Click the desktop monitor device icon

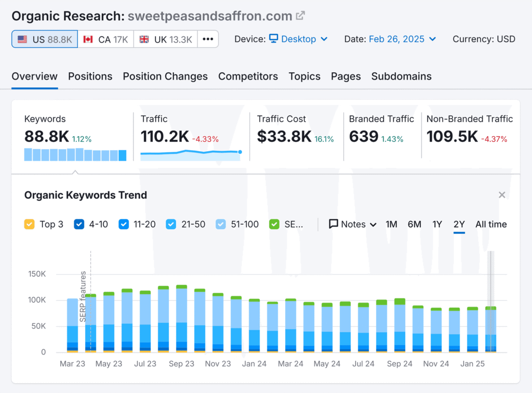pyautogui.click(x=272, y=38)
